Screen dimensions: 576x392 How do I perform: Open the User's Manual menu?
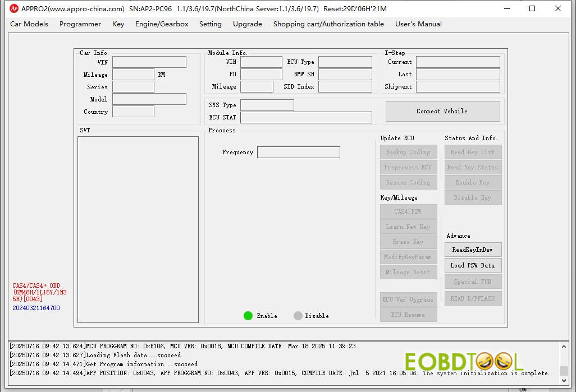[x=418, y=24]
